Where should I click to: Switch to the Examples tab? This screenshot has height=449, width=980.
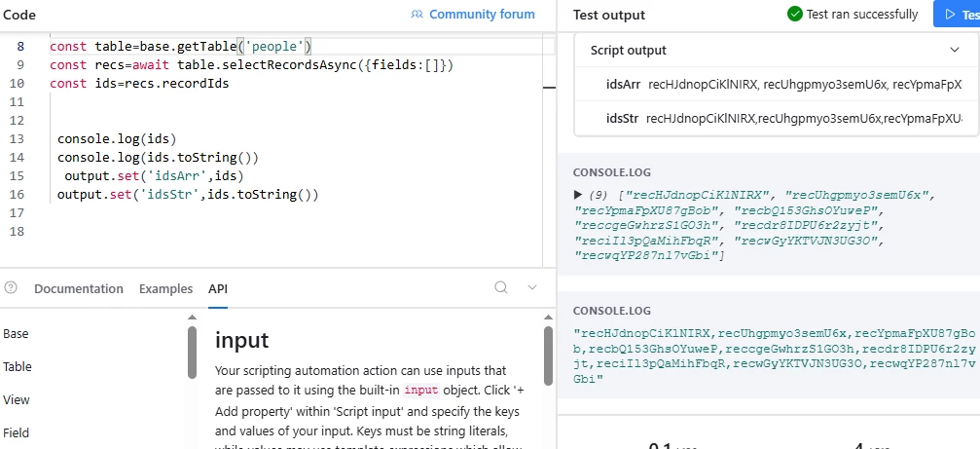click(165, 289)
